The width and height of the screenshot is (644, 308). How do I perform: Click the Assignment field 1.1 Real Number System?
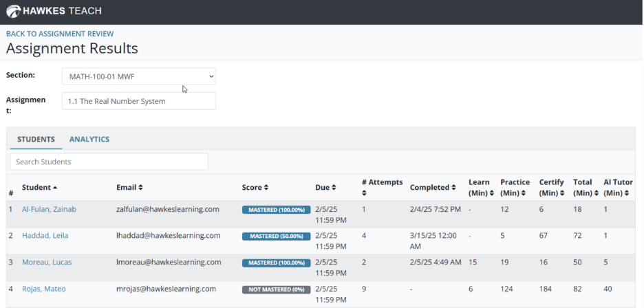[138, 101]
